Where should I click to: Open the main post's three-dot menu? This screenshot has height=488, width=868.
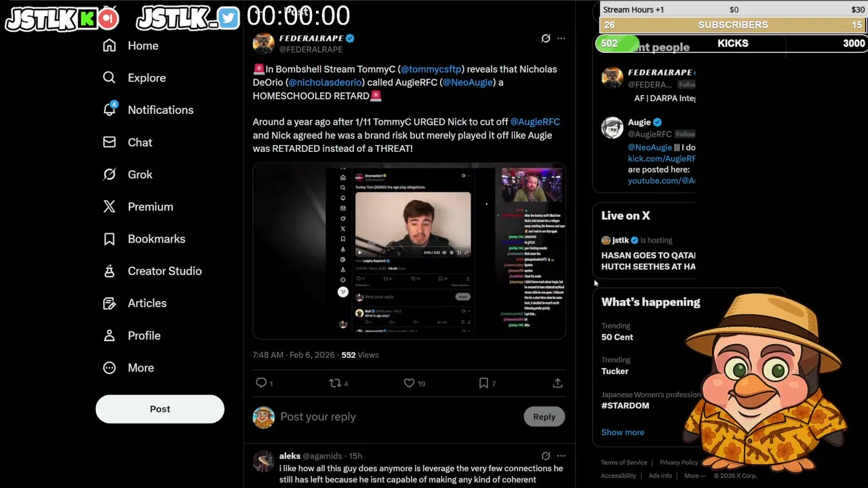[561, 39]
